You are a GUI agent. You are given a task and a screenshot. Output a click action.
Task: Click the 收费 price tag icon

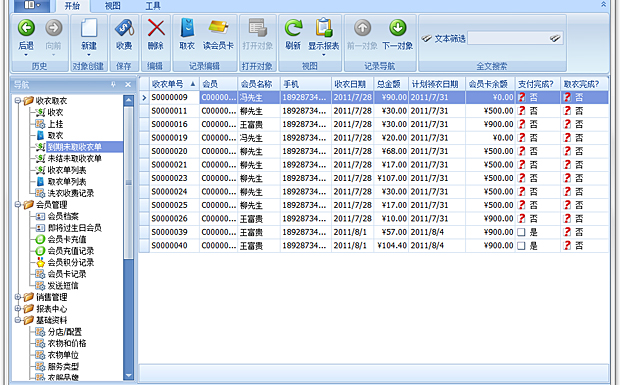pos(124,28)
